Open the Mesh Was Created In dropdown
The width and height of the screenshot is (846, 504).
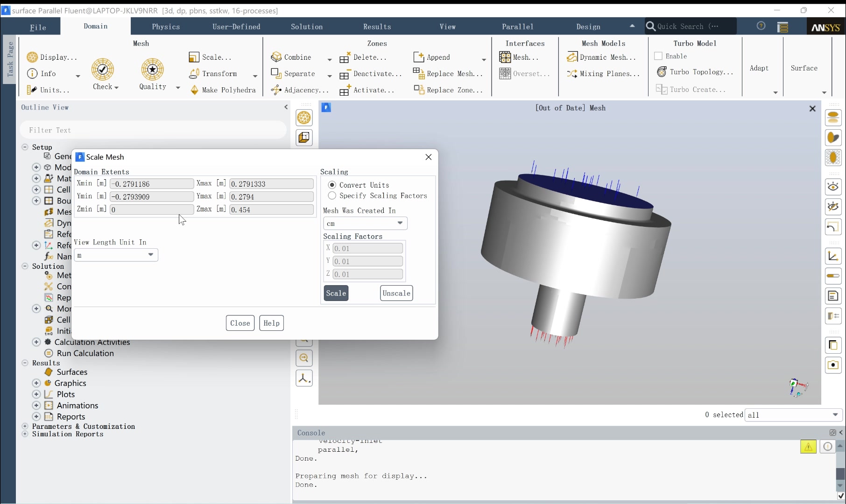pyautogui.click(x=365, y=223)
